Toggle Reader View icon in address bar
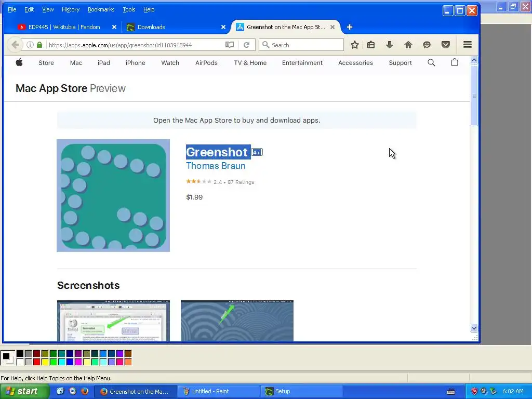 (x=230, y=45)
